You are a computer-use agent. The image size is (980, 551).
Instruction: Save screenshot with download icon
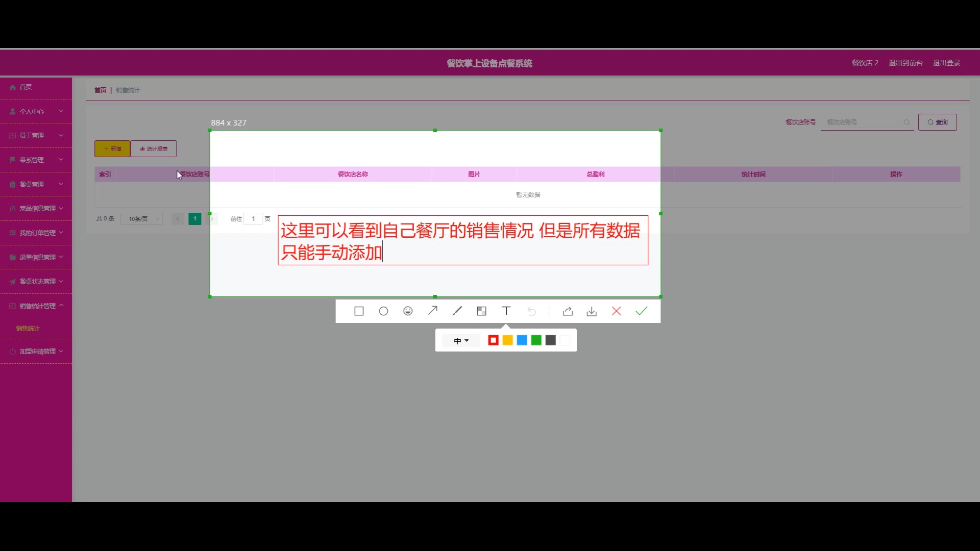pos(592,311)
